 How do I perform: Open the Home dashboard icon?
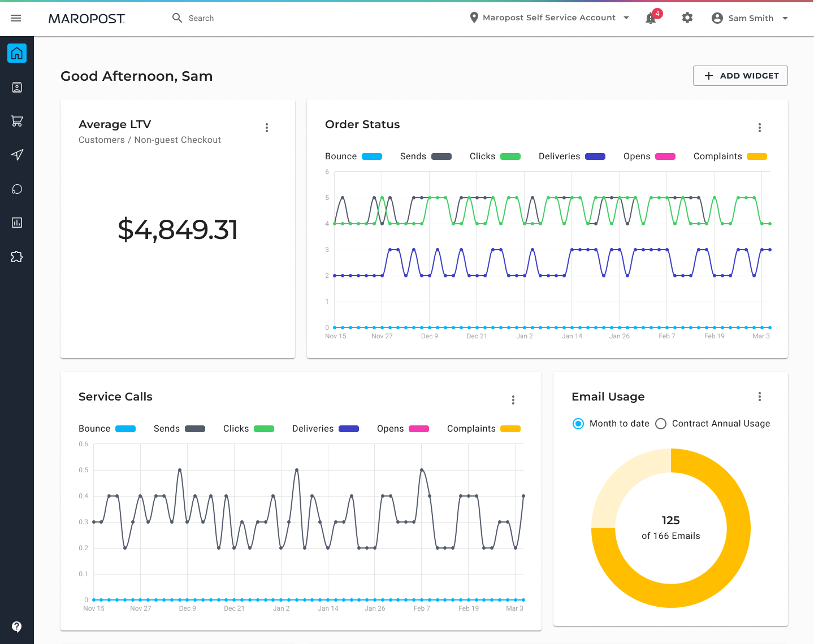17,53
